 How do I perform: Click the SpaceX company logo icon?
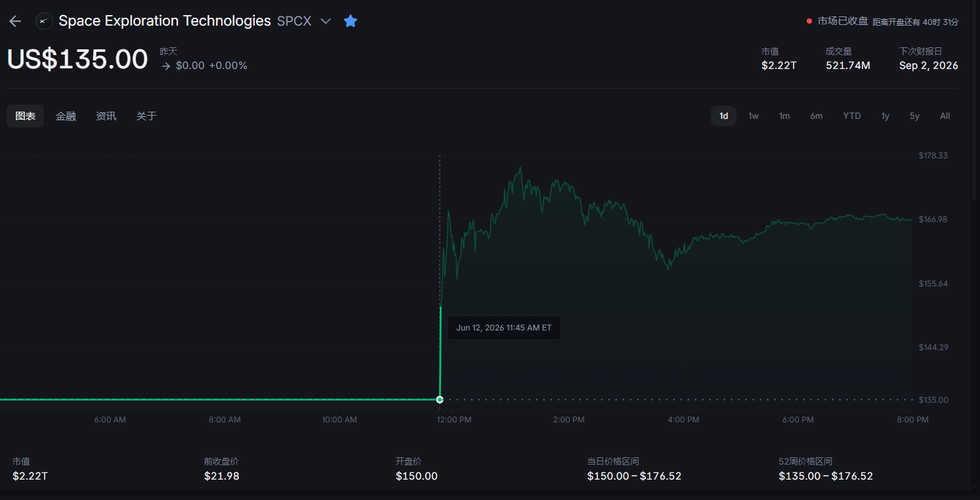coord(44,21)
